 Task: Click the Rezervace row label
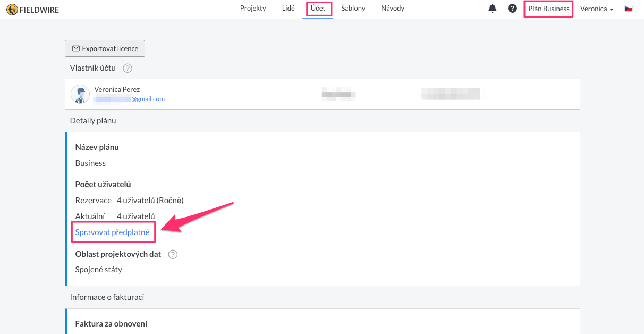pyautogui.click(x=94, y=201)
